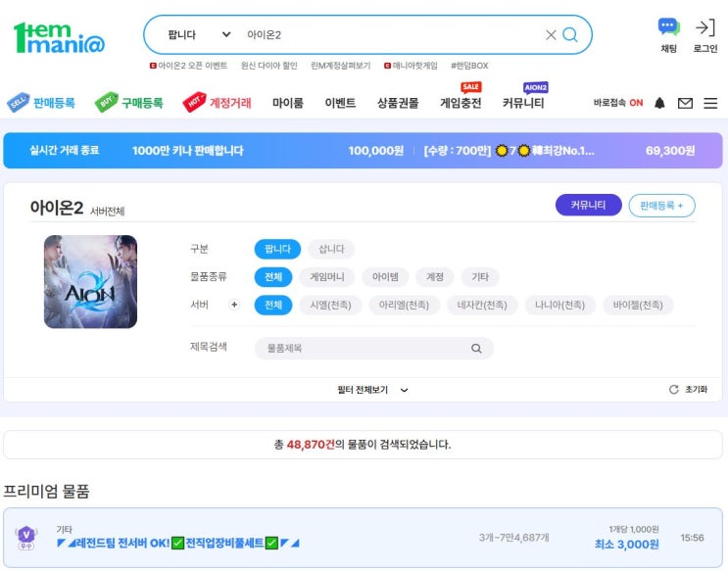Select the 나니아(천족) server
728x571 pixels.
(559, 305)
